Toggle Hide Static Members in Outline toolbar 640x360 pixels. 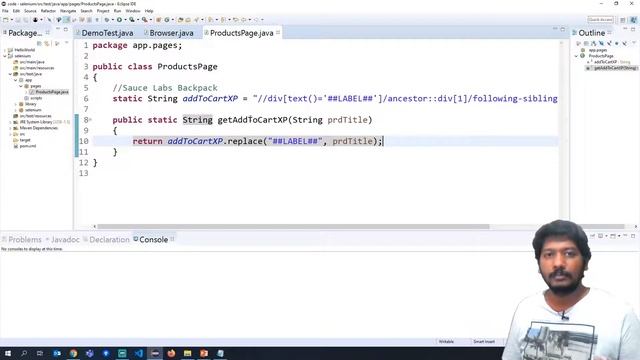coord(609,43)
